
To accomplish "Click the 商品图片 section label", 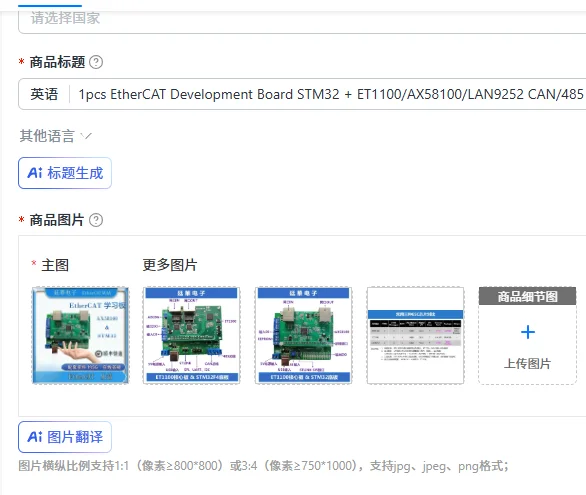I will [x=57, y=220].
